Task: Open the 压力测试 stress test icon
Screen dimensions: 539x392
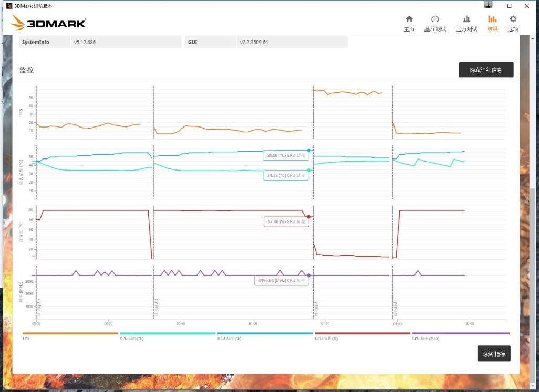Action: [x=467, y=18]
